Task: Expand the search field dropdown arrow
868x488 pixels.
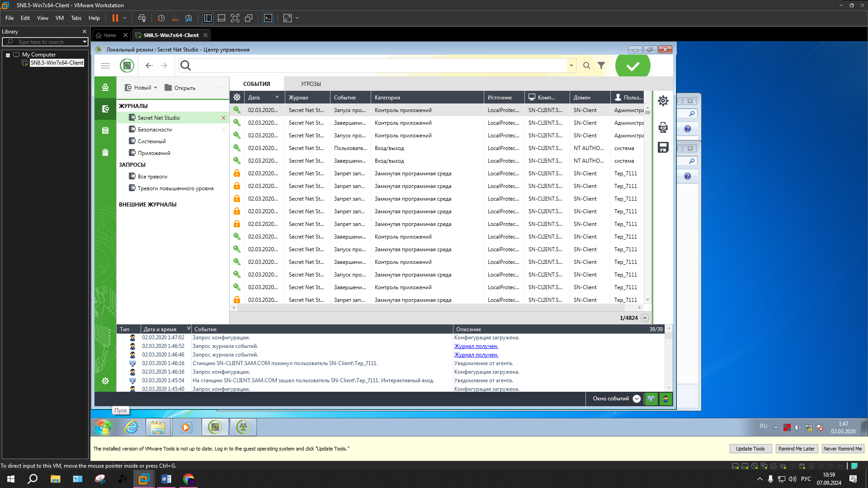Action: click(571, 66)
